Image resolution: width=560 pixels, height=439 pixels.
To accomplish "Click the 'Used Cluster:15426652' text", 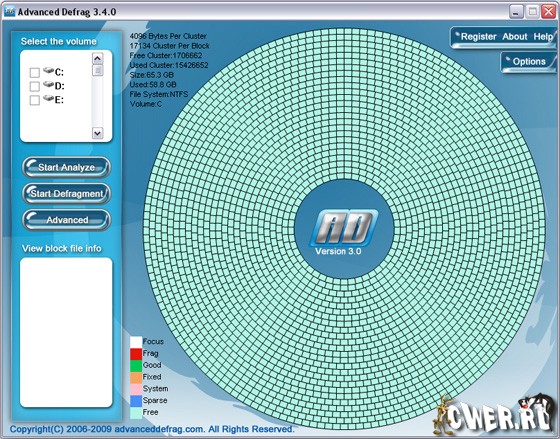I will coord(169,65).
